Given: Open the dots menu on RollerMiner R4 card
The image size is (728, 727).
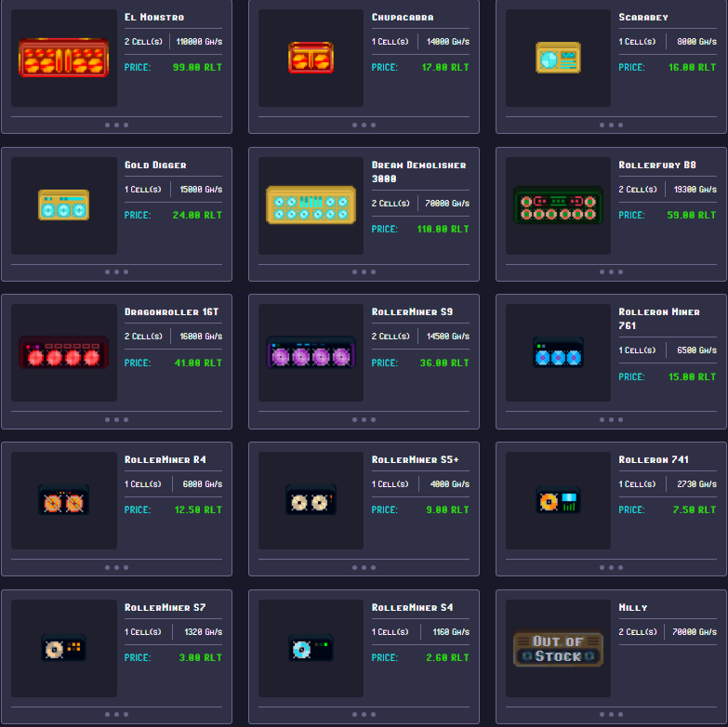Looking at the screenshot, I should [x=116, y=567].
